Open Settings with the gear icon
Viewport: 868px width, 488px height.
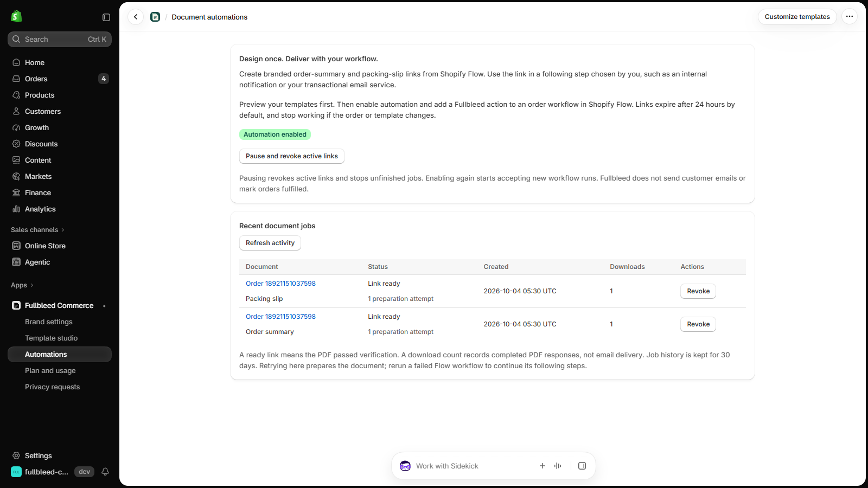click(x=16, y=455)
